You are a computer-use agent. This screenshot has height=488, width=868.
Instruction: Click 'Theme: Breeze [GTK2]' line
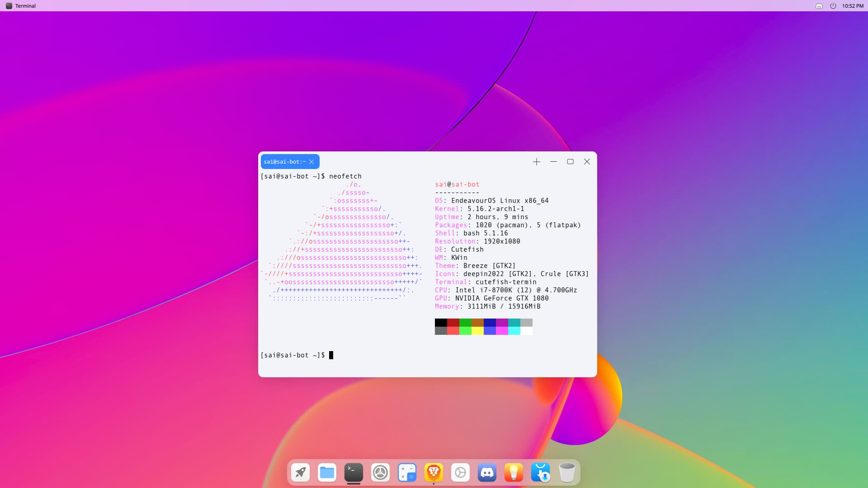[x=475, y=266]
